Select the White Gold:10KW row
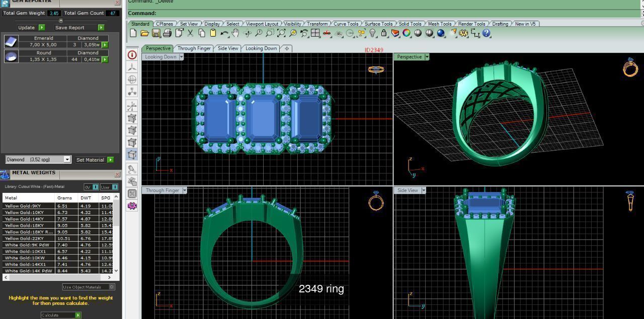Image resolution: width=644 pixels, height=319 pixels. click(58, 258)
